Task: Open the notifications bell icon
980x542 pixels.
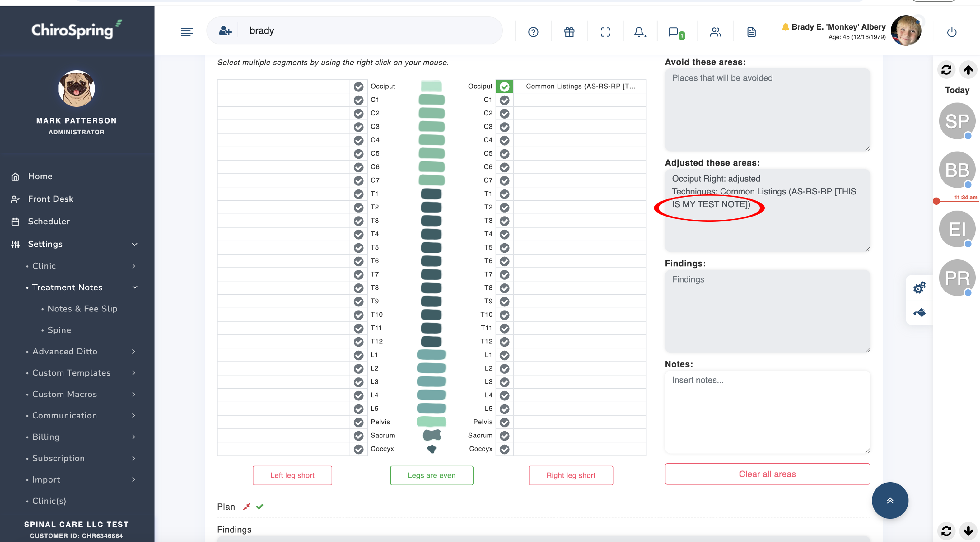Action: [640, 32]
